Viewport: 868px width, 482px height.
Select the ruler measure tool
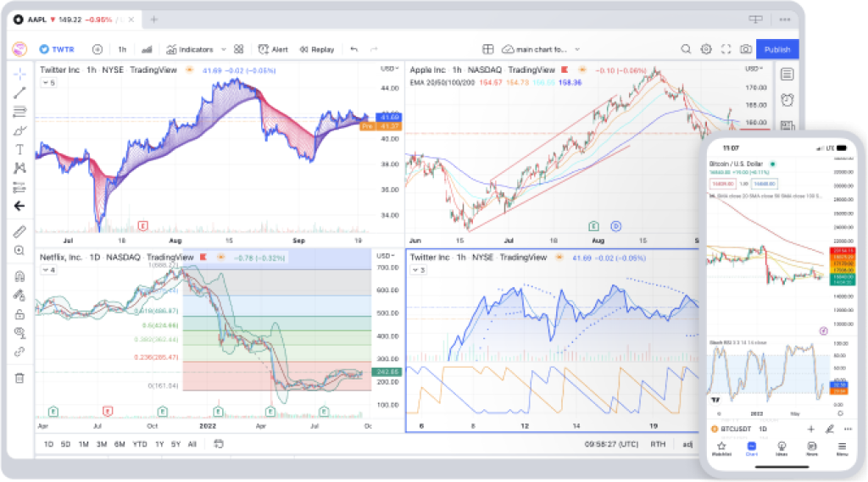coord(19,231)
